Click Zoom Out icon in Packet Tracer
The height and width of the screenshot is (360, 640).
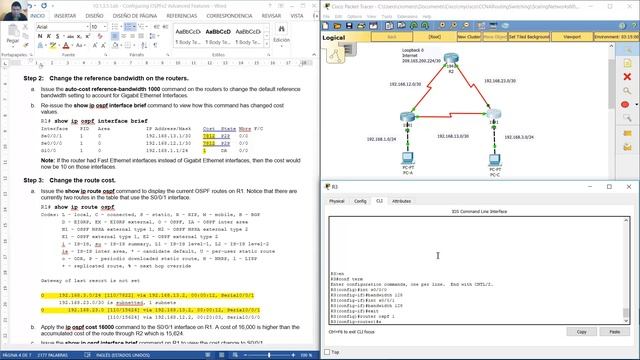(466, 26)
